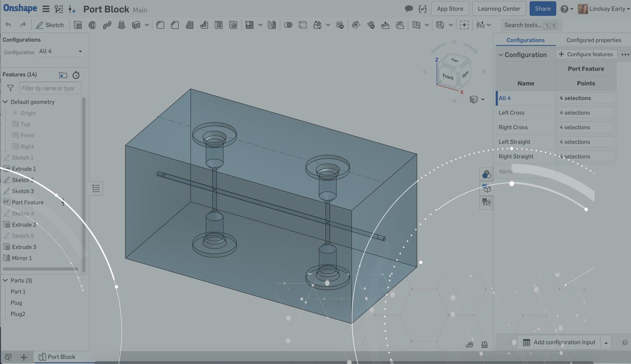Viewport: 631px width, 364px height.
Task: Open the Configuration selector set to All 4
Action: click(x=60, y=51)
